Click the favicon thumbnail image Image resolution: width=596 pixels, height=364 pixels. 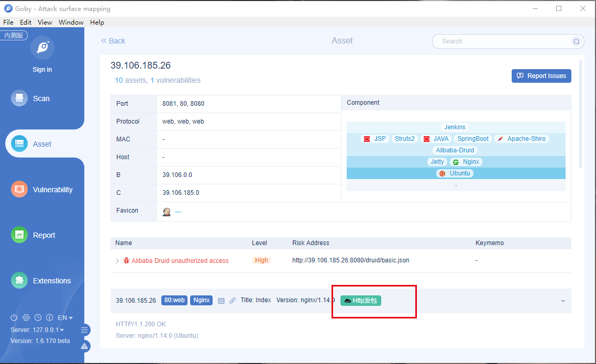click(x=167, y=212)
